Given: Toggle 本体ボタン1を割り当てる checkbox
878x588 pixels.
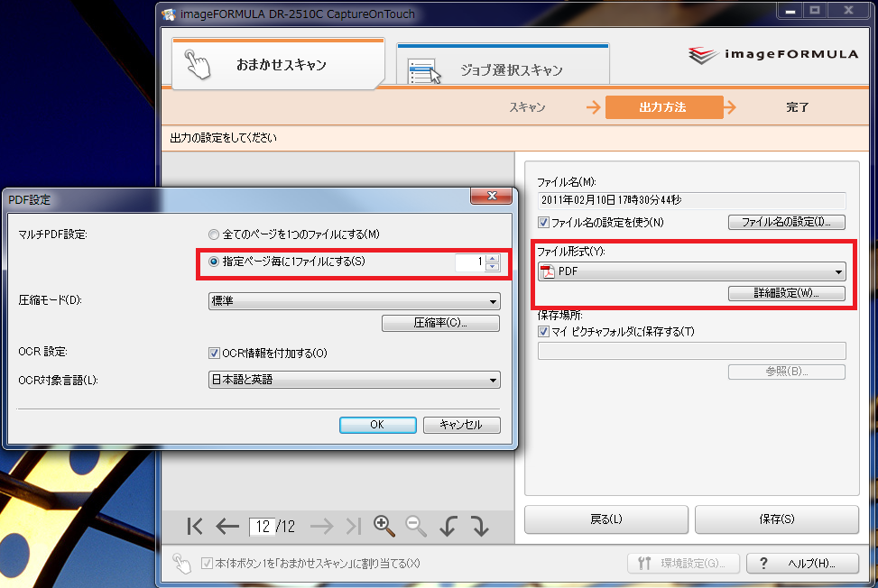Looking at the screenshot, I should [x=207, y=564].
